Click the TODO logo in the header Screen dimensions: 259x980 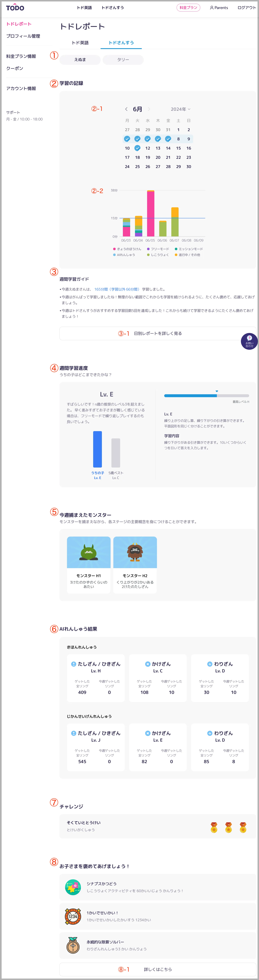coord(15,8)
